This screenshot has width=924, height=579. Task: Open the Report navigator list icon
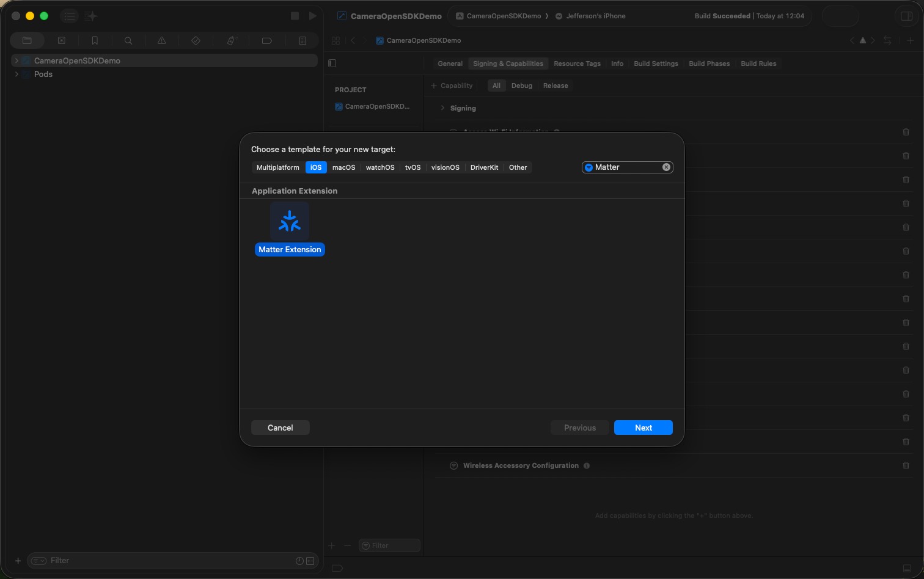tap(302, 40)
